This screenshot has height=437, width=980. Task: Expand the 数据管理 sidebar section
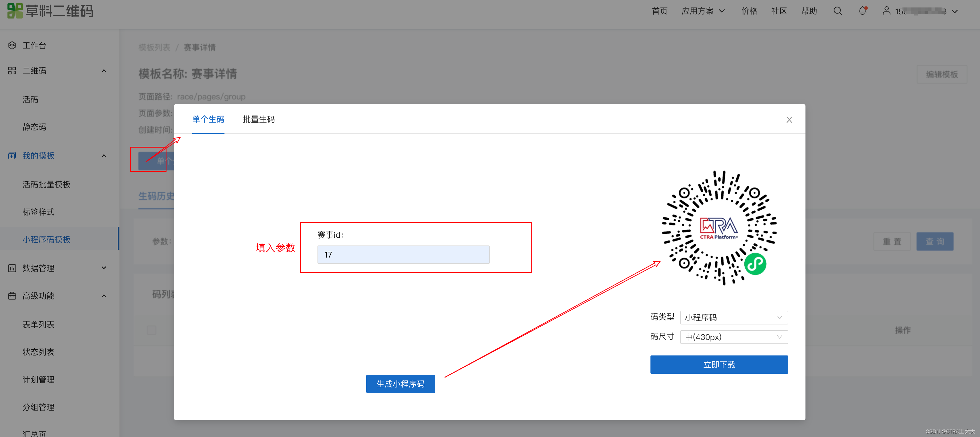coord(104,268)
